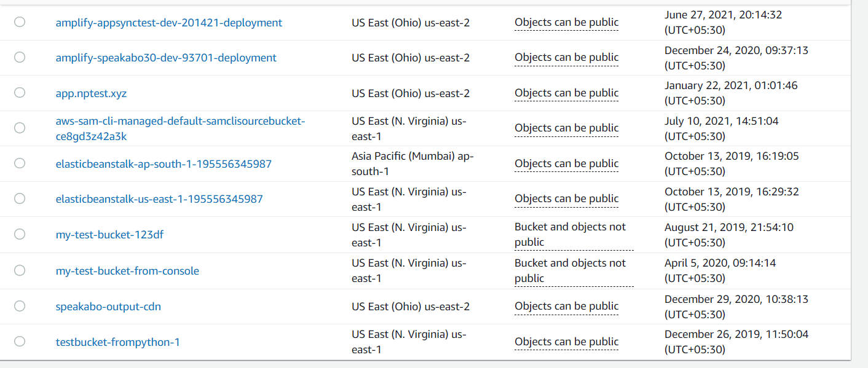This screenshot has height=368, width=868.
Task: Choose my-test-bucket-from-console radio button
Action: pyautogui.click(x=20, y=270)
